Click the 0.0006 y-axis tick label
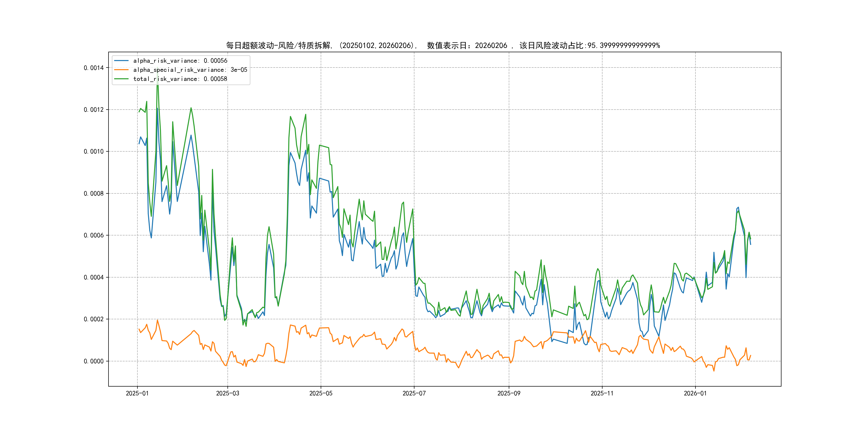The height and width of the screenshot is (434, 868). click(94, 235)
